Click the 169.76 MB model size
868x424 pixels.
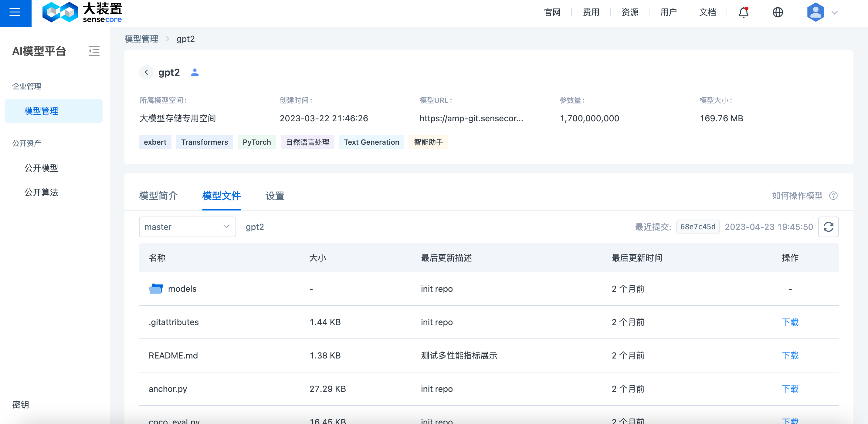(x=721, y=119)
